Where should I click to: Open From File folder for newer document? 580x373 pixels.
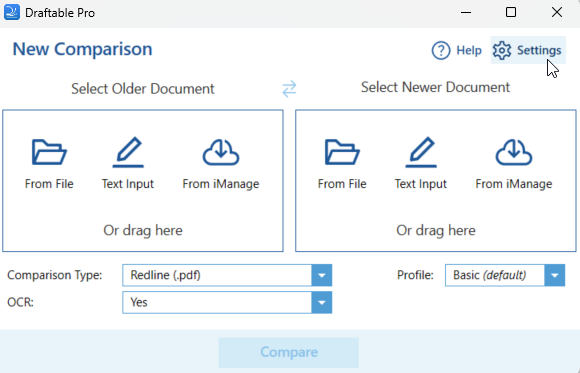coord(342,152)
